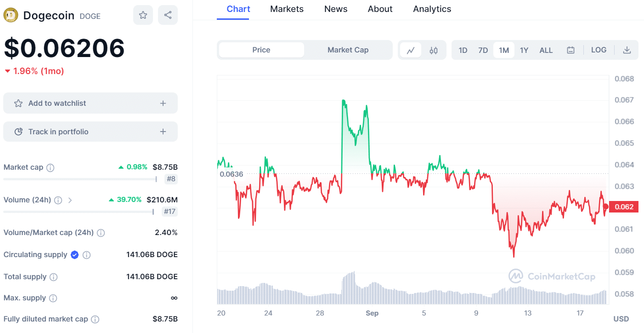Image resolution: width=644 pixels, height=333 pixels.
Task: Click Track in portfolio button
Action: [90, 132]
